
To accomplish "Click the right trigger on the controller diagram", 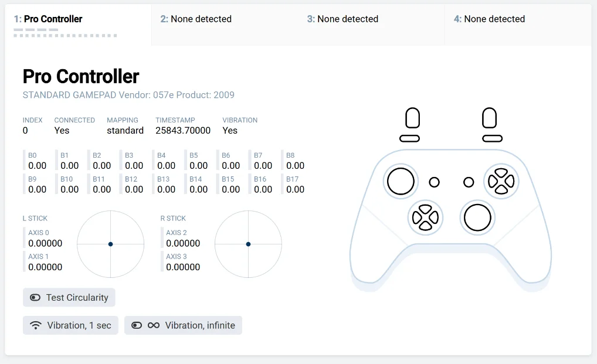I will click(489, 118).
